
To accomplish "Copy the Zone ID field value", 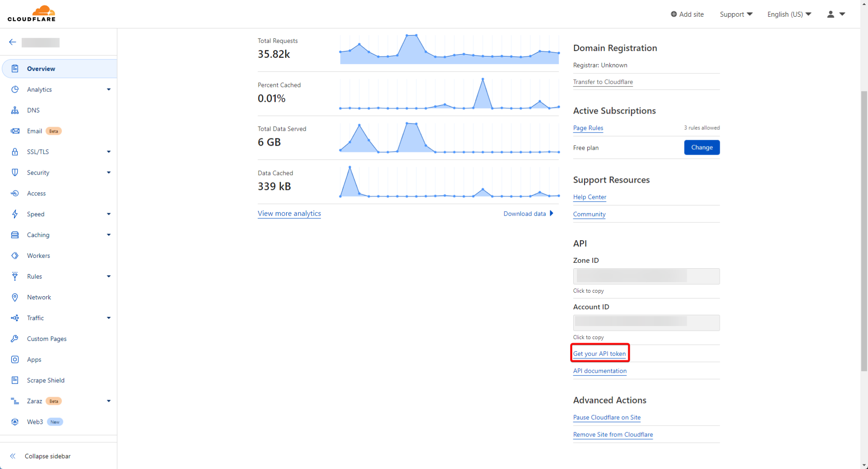I will point(646,276).
